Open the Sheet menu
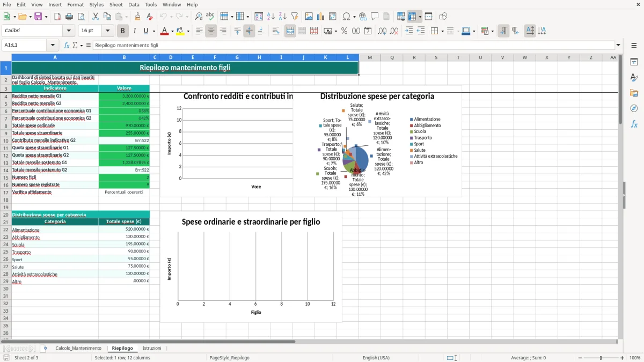The width and height of the screenshot is (644, 362). pyautogui.click(x=116, y=4)
